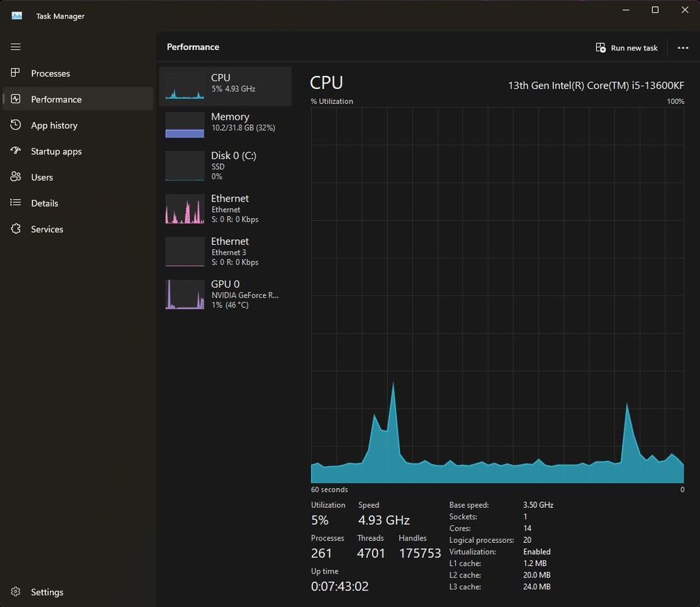This screenshot has width=700, height=607.
Task: Select the NVIDIA GeForce GPU 0 entry
Action: tap(226, 294)
